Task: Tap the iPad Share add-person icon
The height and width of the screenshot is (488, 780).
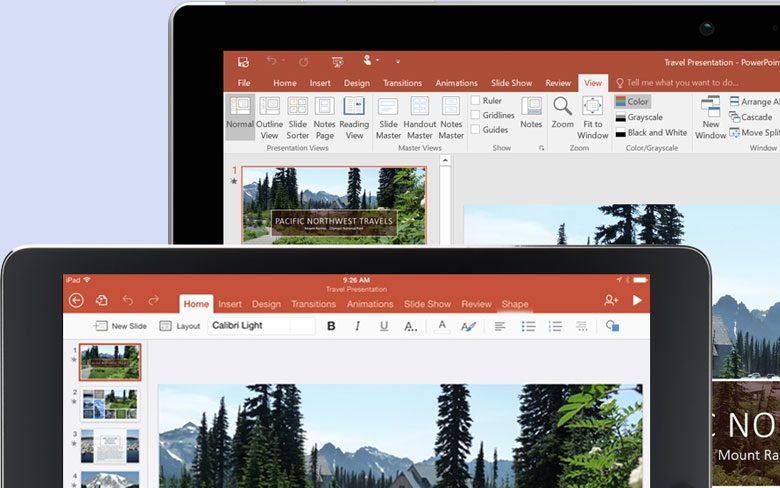Action: 611,300
